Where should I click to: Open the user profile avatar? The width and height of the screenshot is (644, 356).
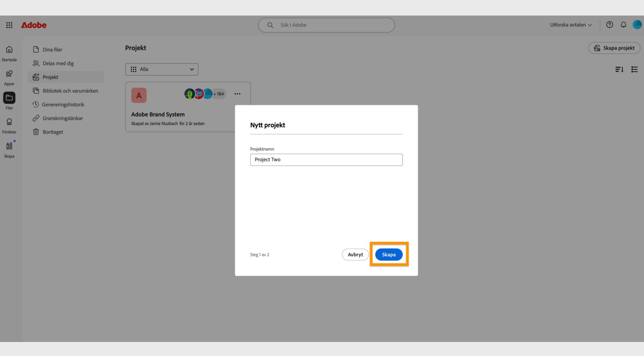tap(637, 25)
